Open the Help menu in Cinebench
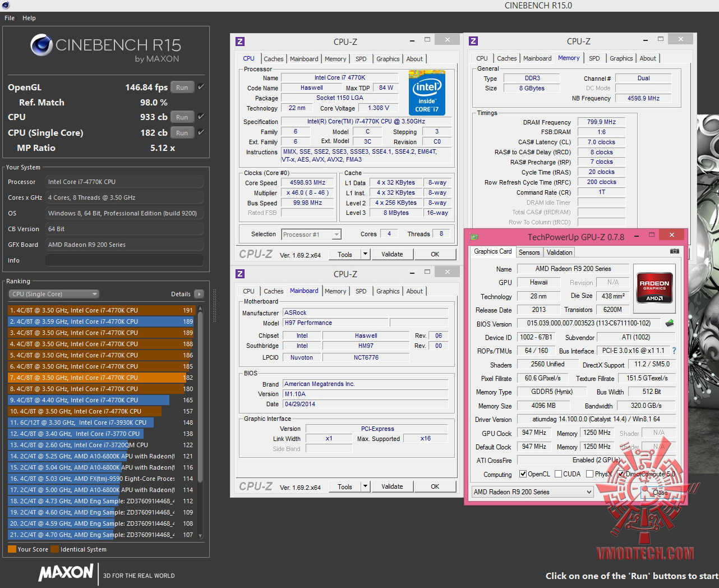The height and width of the screenshot is (588, 719). [29, 18]
